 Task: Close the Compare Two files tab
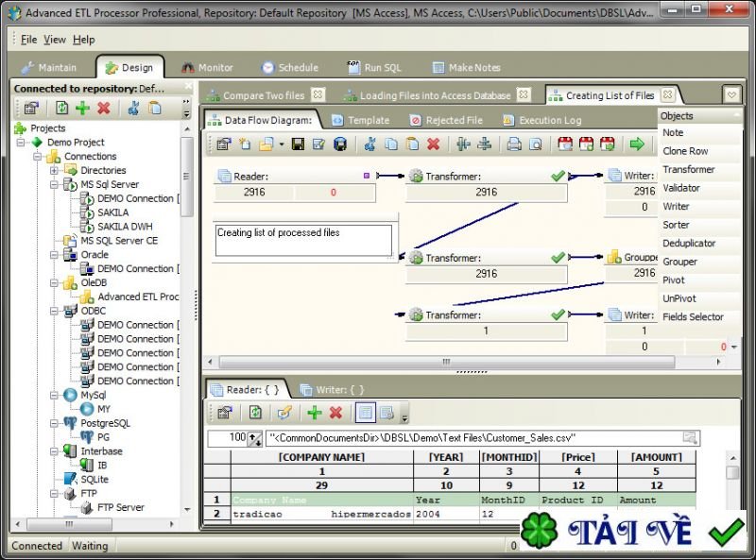pos(318,94)
